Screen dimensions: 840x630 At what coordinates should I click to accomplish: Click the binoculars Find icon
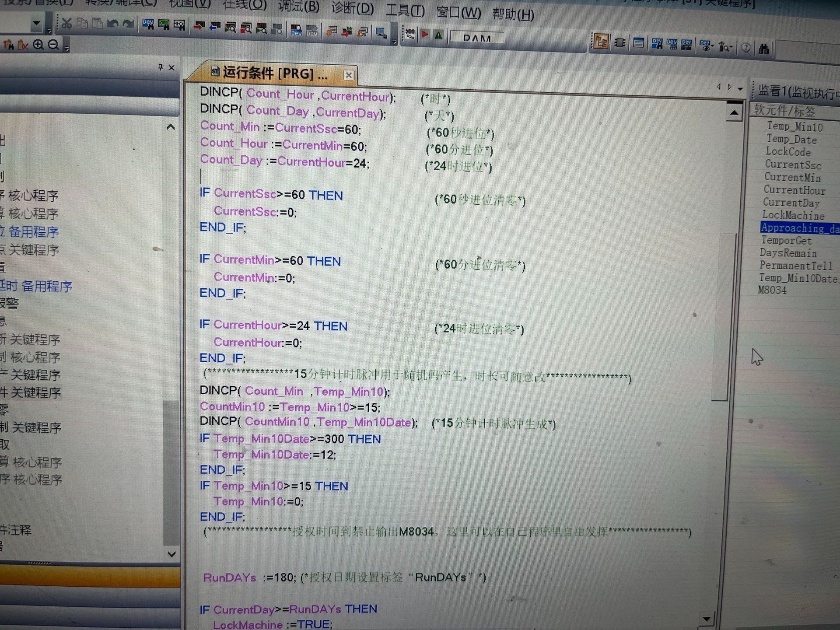[x=763, y=48]
